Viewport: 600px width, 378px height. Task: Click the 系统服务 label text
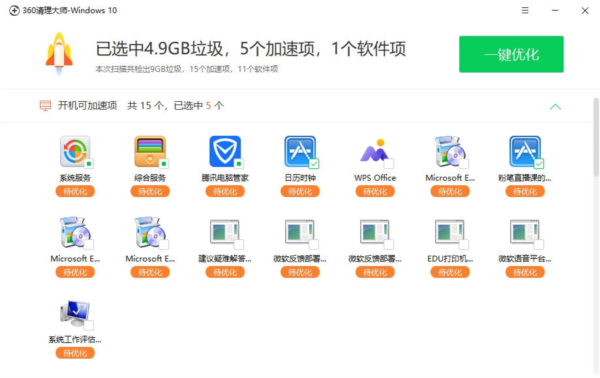(x=75, y=178)
